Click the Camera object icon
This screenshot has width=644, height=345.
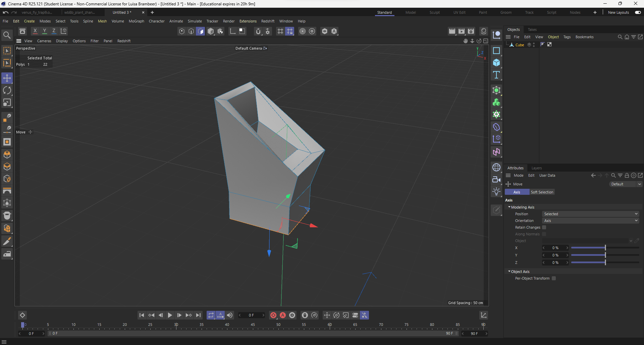[x=496, y=179]
